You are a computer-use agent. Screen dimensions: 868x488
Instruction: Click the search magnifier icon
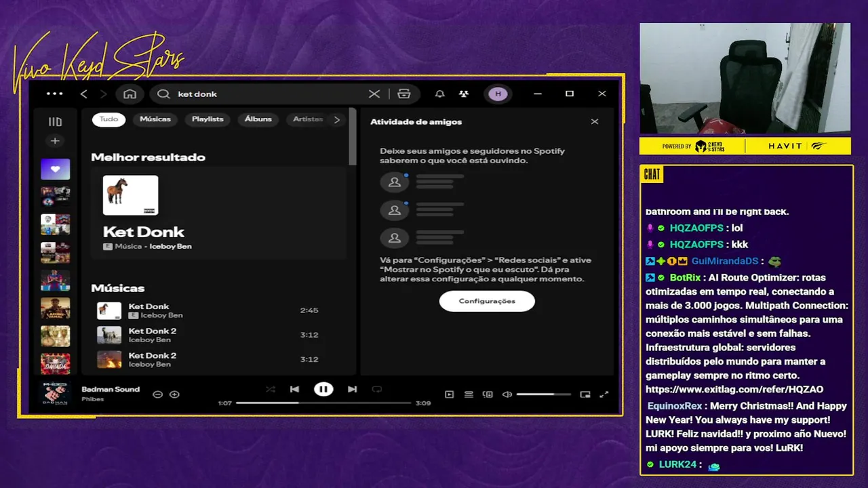pyautogui.click(x=163, y=94)
